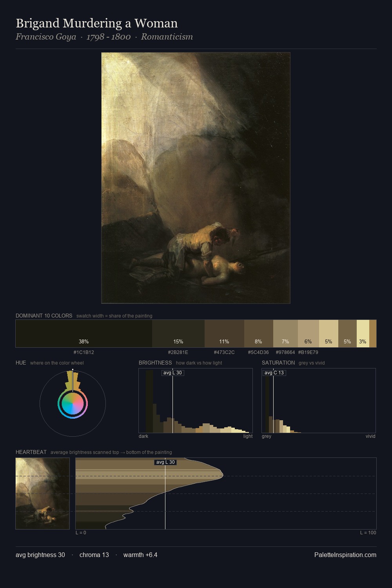The height and width of the screenshot is (588, 392).
Task: Click the 'avg C 13' saturation label
Action: tap(274, 373)
